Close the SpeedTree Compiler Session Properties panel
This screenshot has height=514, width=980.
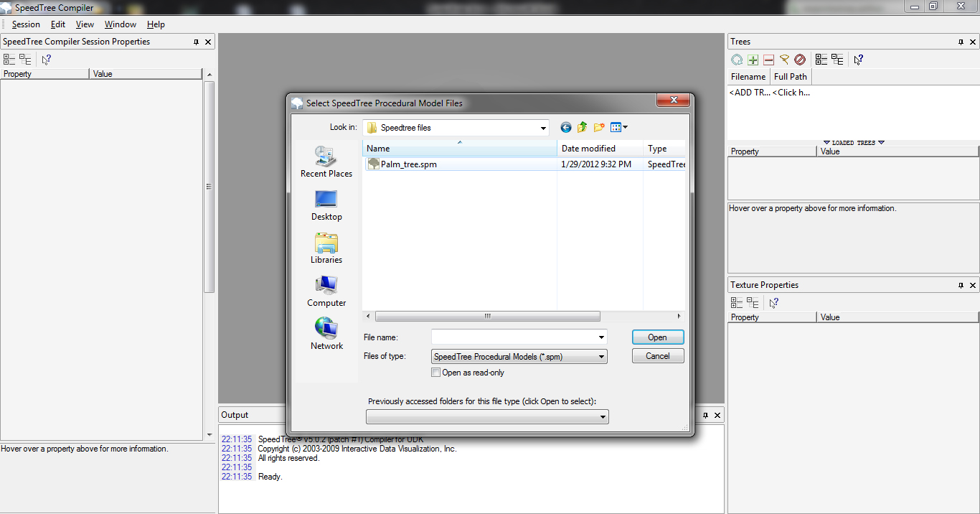[x=208, y=42]
